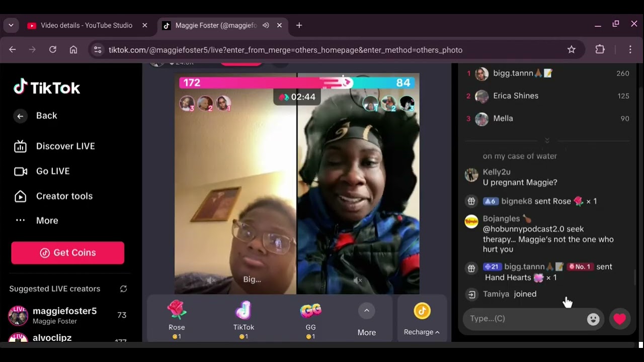
Task: Reload the page
Action: (53, 50)
